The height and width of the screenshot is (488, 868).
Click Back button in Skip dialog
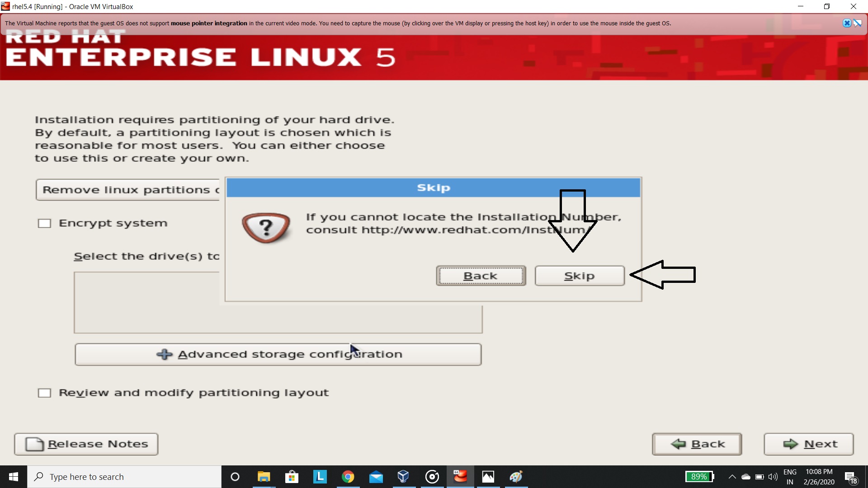(x=481, y=276)
